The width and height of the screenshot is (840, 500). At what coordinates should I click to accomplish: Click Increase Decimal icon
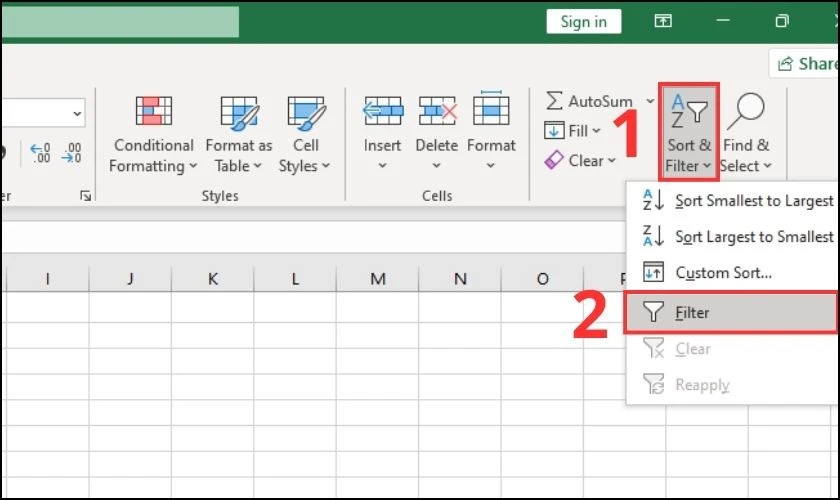tap(41, 153)
